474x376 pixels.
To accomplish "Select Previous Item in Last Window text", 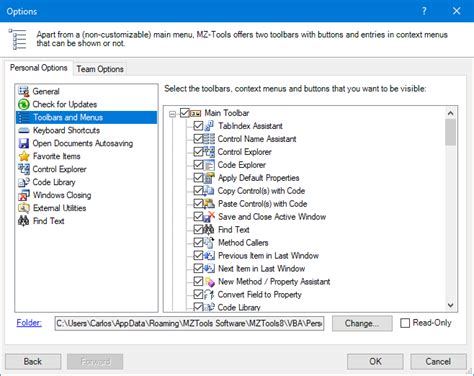I will [x=268, y=256].
